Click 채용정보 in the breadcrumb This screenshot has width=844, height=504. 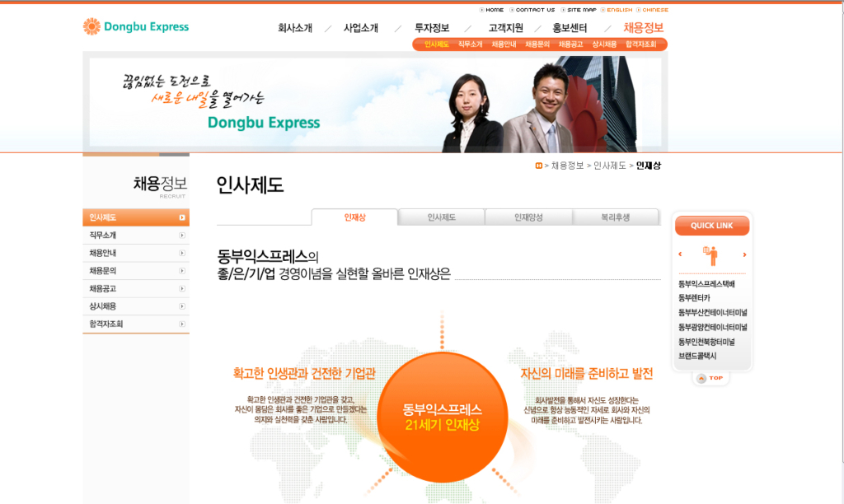click(567, 166)
